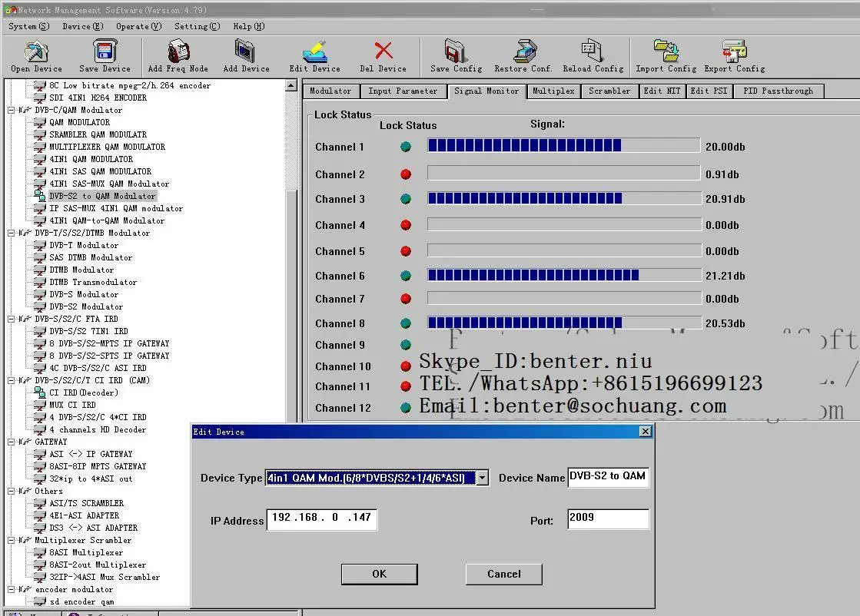
Task: Click the Port input field
Action: click(x=608, y=518)
